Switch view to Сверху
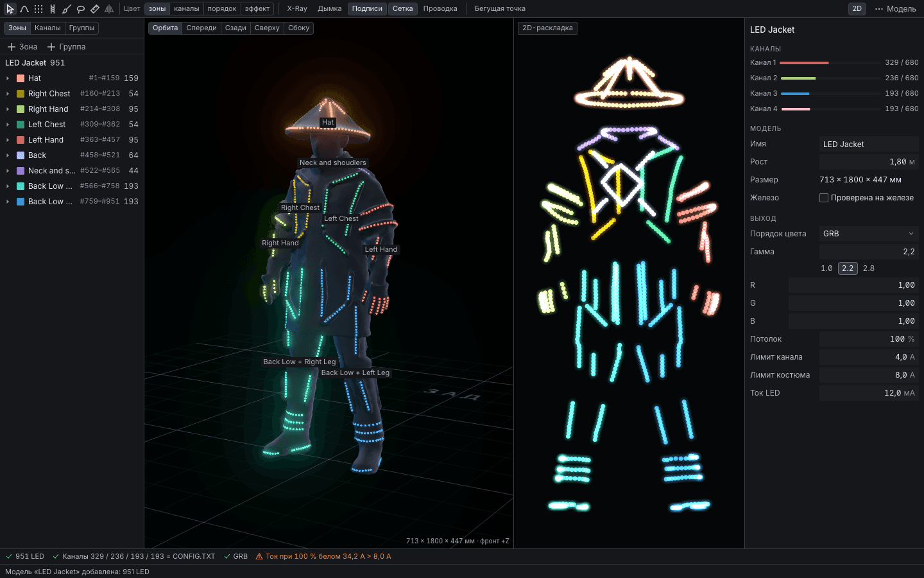 point(267,28)
